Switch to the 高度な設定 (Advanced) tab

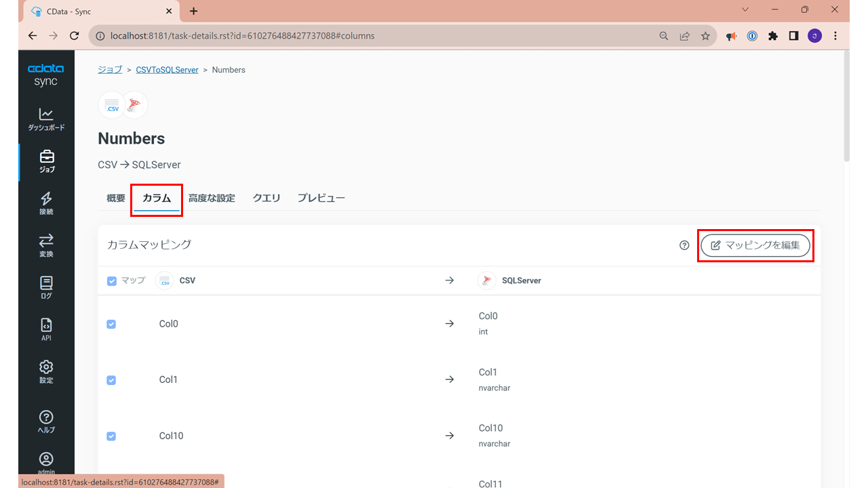(x=212, y=198)
